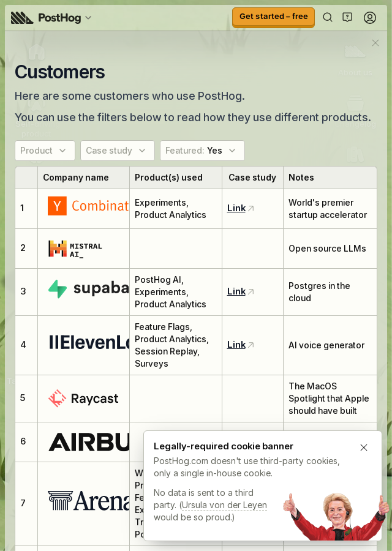Click the PostHog hedgehog logo icon
The image size is (392, 551).
pos(22,18)
